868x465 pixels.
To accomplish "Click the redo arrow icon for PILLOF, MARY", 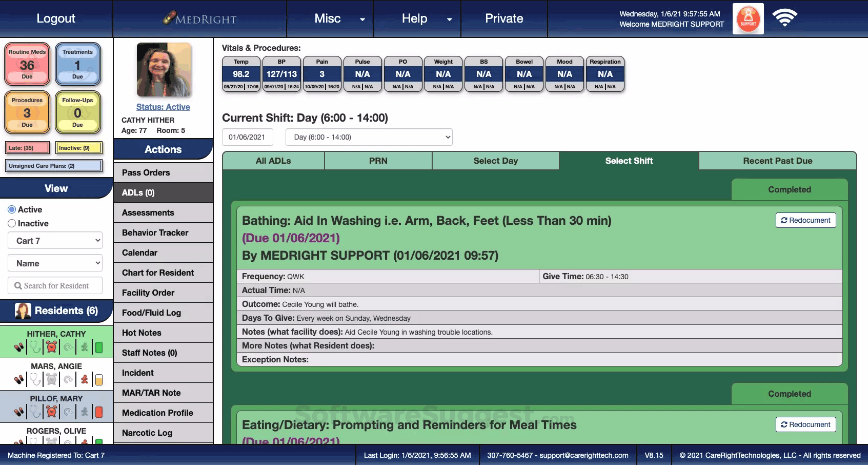I will tap(68, 412).
